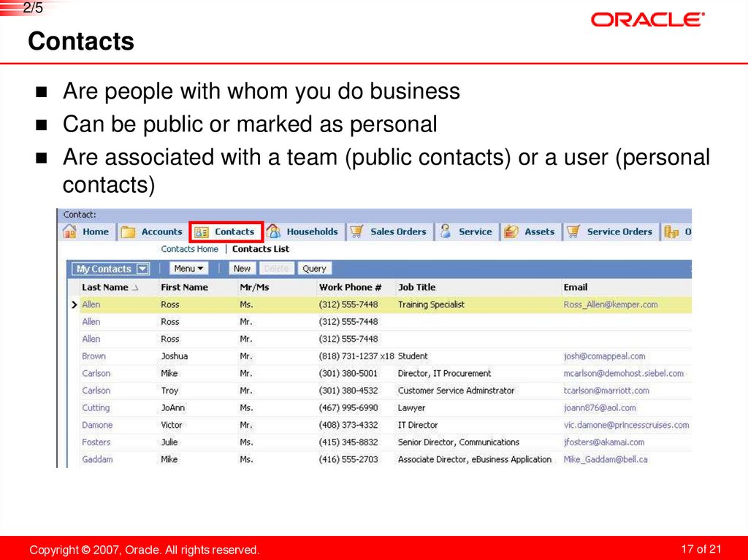Open Carlson link for Mike
This screenshot has width=748, height=560.
96,374
